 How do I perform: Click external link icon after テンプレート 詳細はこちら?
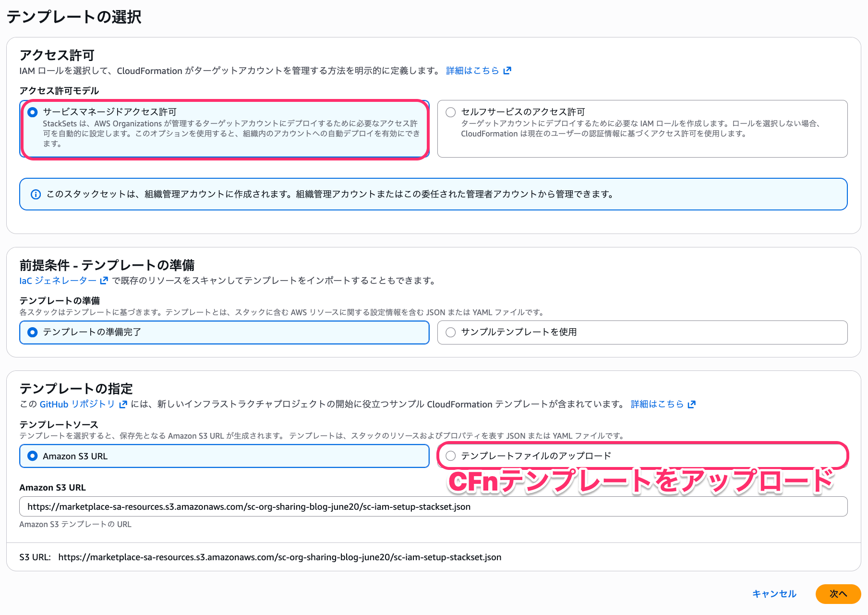coord(691,404)
